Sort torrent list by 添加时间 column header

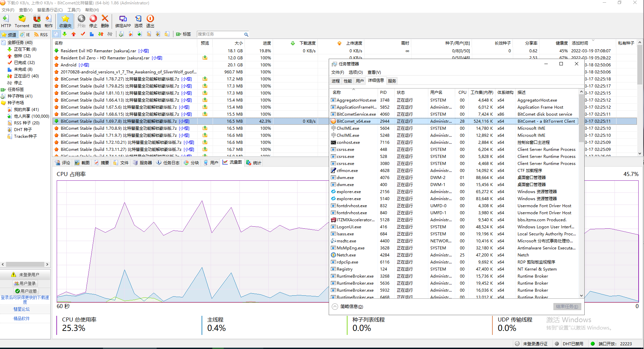click(580, 43)
